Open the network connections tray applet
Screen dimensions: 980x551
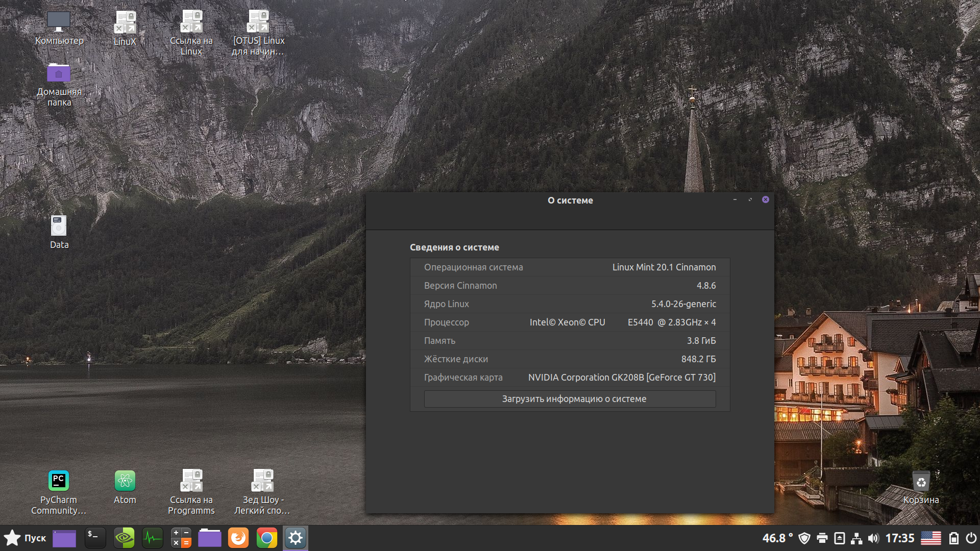click(x=856, y=538)
